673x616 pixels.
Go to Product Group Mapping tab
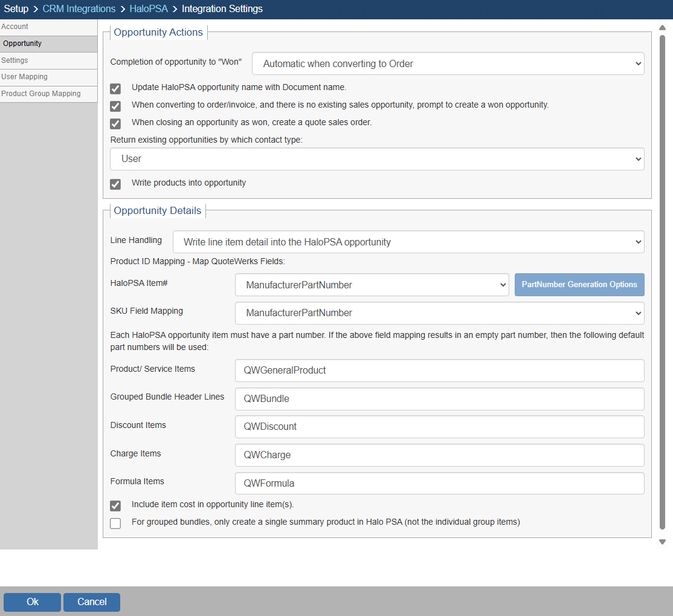pyautogui.click(x=48, y=94)
